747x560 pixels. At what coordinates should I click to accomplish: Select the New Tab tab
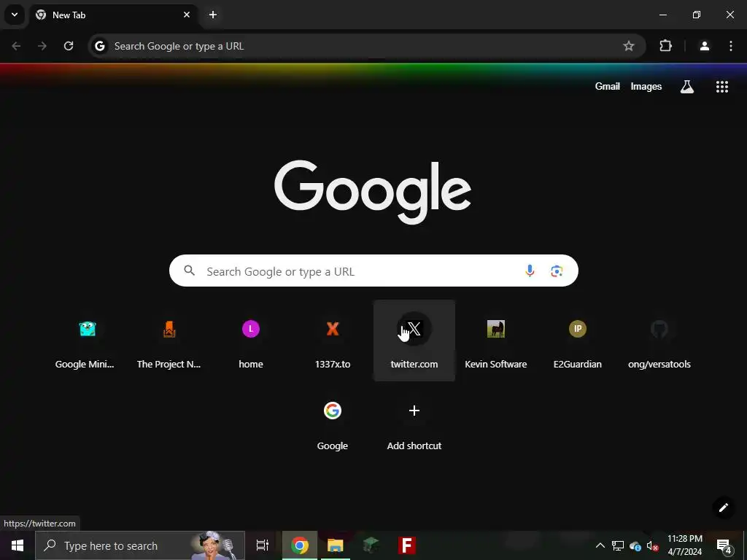click(113, 15)
